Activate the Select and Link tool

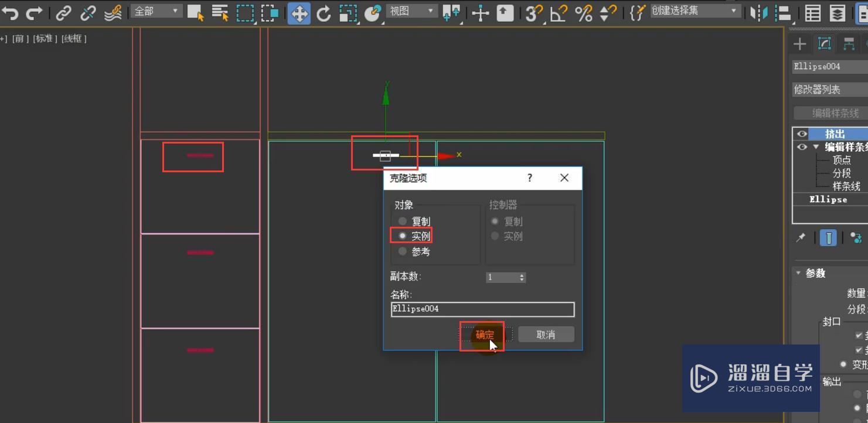[63, 13]
